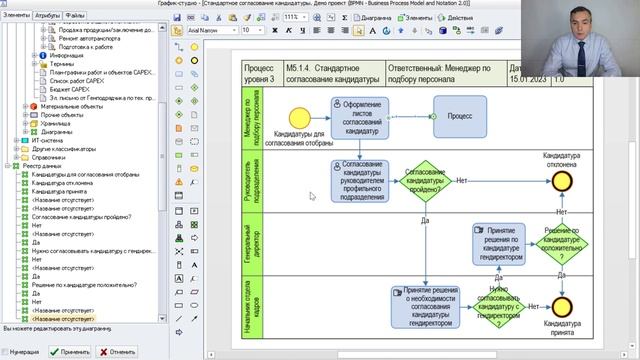Open the font size 10 dropdown
Image resolution: width=640 pixels, height=360 pixels.
coord(260,30)
